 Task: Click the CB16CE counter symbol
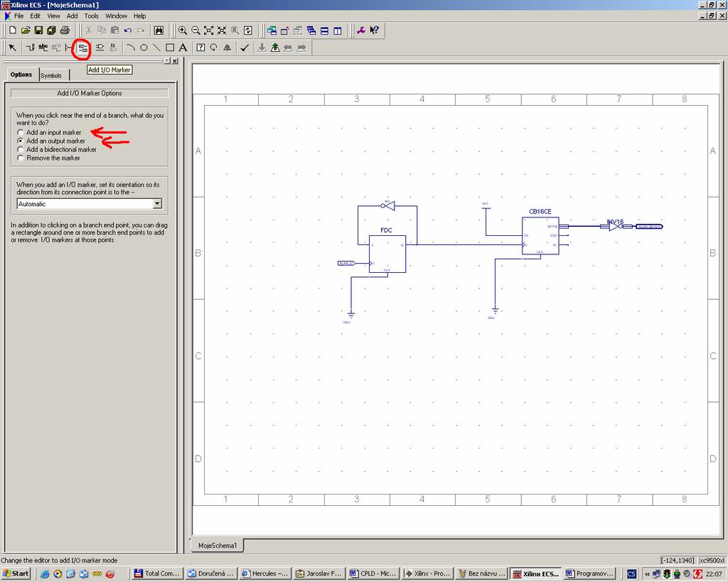pos(540,235)
